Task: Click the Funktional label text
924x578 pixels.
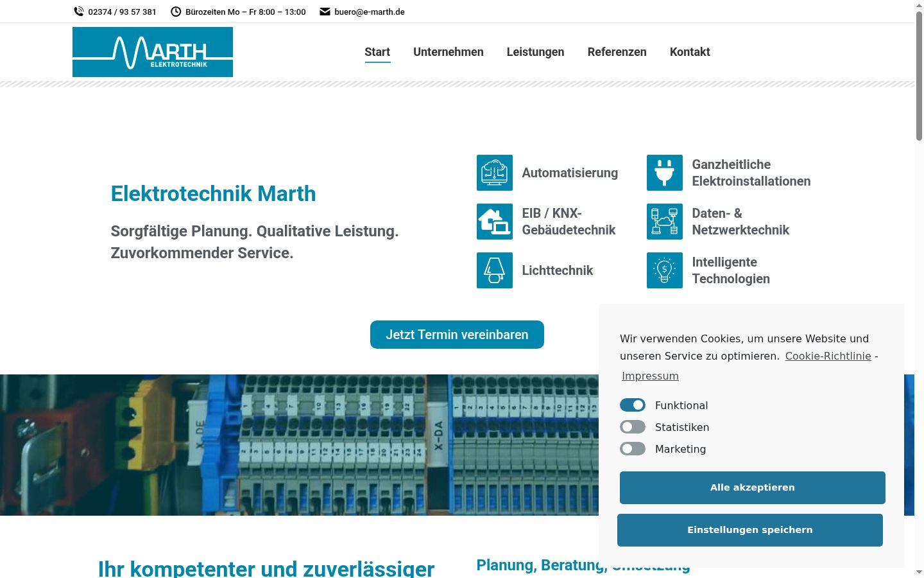Action: coord(681,405)
